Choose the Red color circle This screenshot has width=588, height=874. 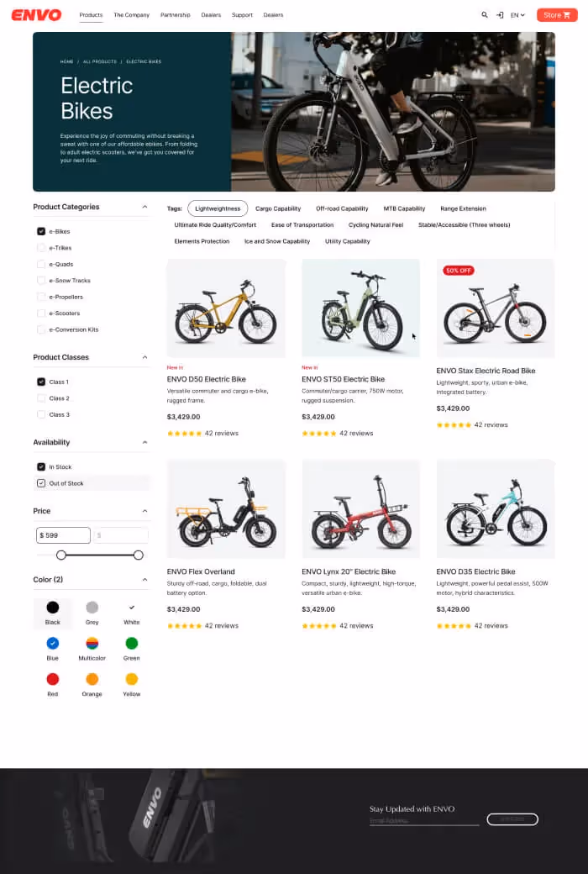click(52, 679)
